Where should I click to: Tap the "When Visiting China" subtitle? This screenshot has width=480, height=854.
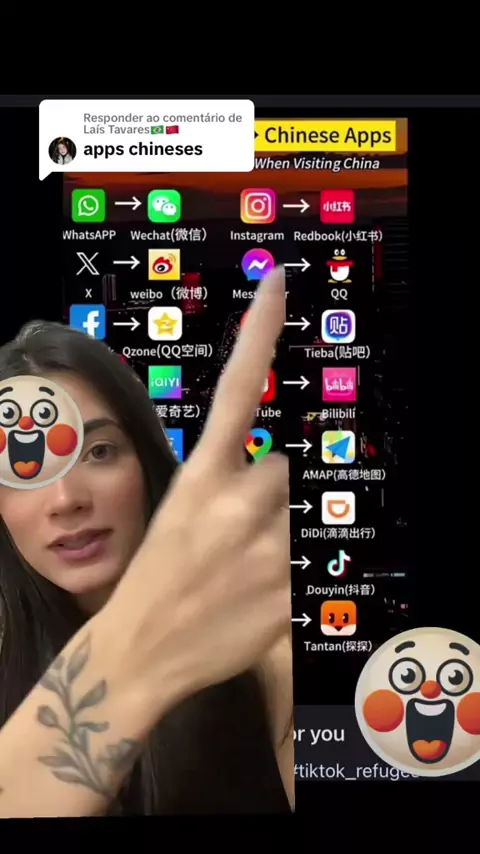(317, 163)
